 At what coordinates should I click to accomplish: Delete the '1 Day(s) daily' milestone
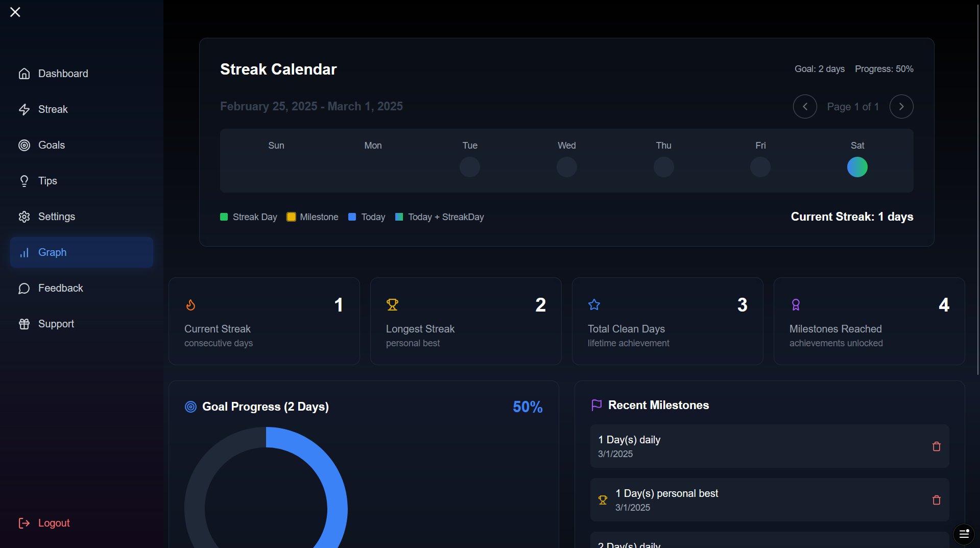point(937,446)
